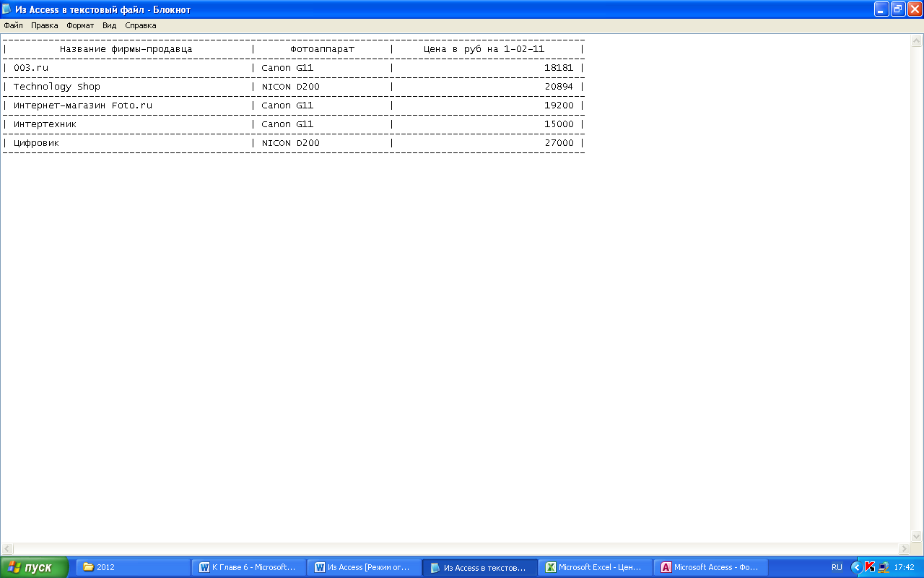The width and height of the screenshot is (924, 578).
Task: Open the Справка menu
Action: pyautogui.click(x=141, y=25)
